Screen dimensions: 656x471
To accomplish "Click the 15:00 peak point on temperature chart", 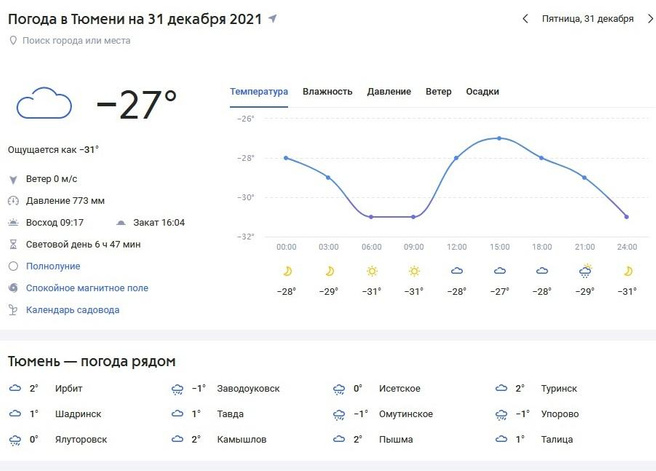I will pos(499,138).
